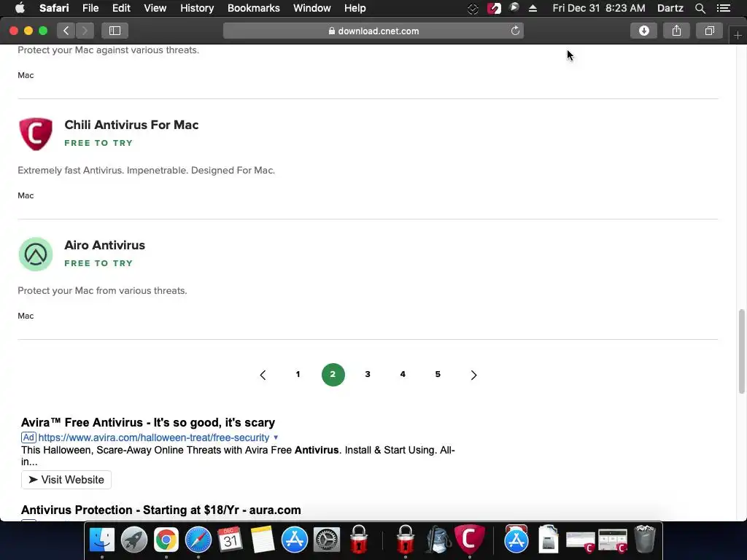Open the Trash in the Dock

645,540
